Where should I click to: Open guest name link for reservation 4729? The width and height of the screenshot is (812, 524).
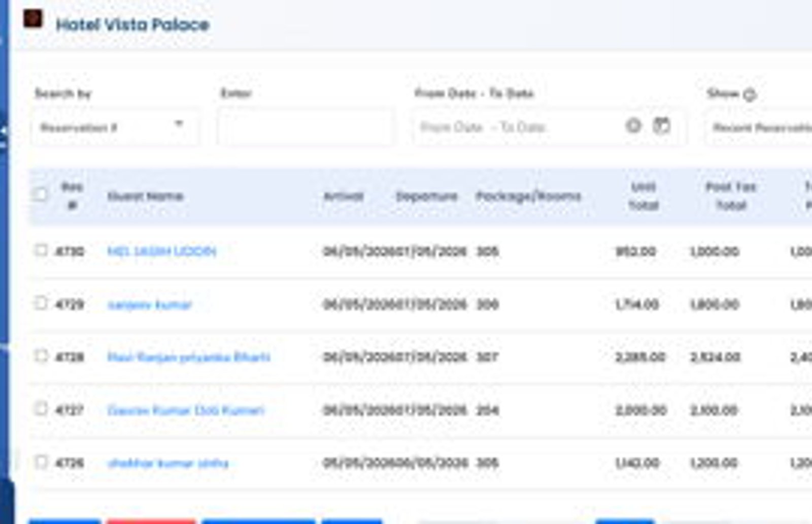pos(150,305)
